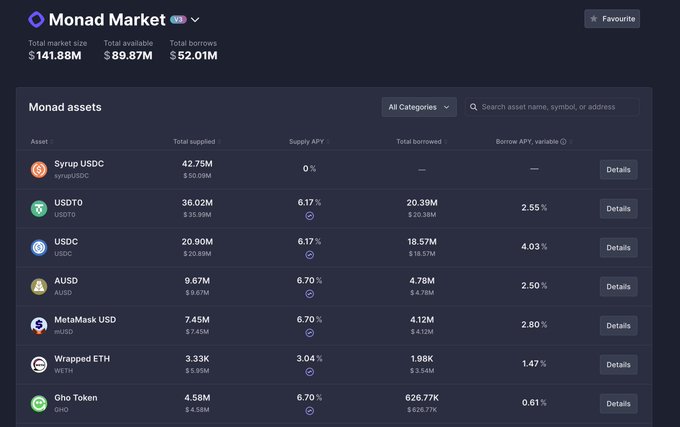Image resolution: width=680 pixels, height=427 pixels.
Task: Click the 18.57M total borrowed value
Action: click(422, 242)
